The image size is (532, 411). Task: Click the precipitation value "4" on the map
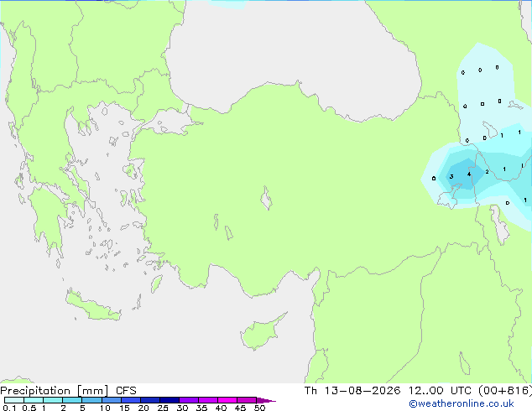469,174
